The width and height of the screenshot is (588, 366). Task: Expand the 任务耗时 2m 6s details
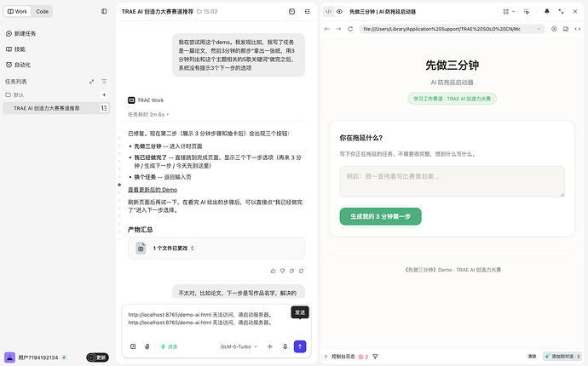coord(148,114)
